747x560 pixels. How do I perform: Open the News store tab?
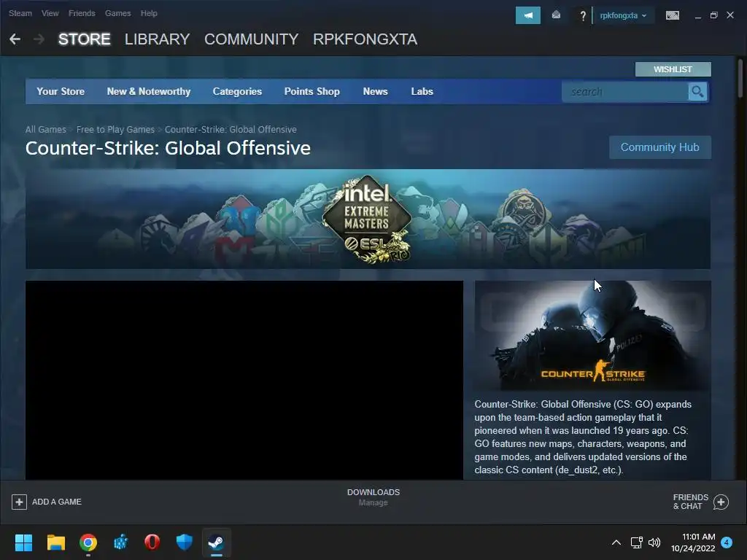pyautogui.click(x=376, y=91)
